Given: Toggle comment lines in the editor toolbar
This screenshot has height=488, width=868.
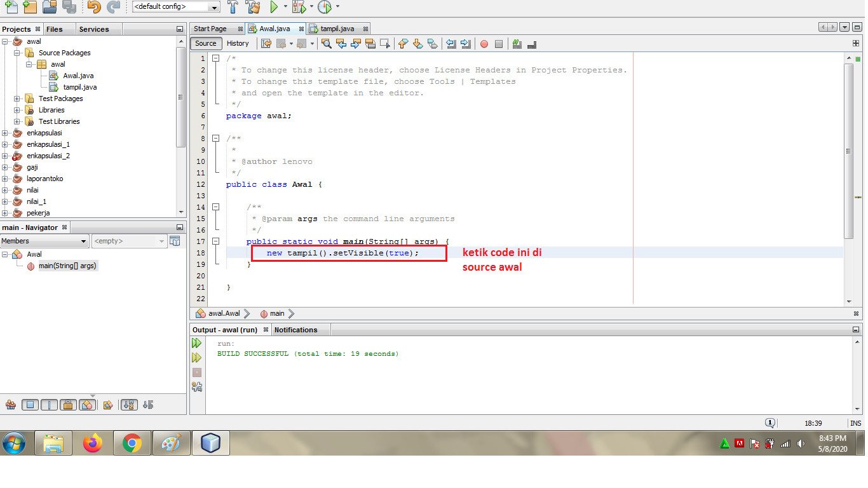Looking at the screenshot, I should pos(518,43).
